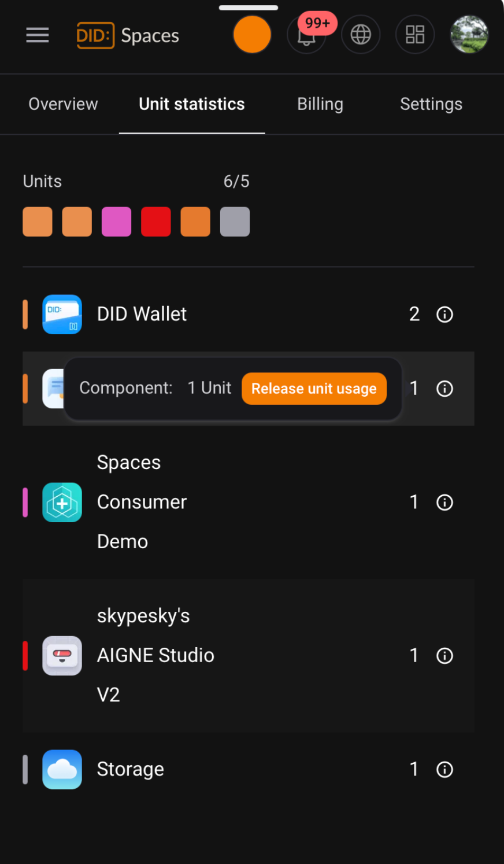
Task: Show info for Spaces Consumer Demo
Action: 444,503
